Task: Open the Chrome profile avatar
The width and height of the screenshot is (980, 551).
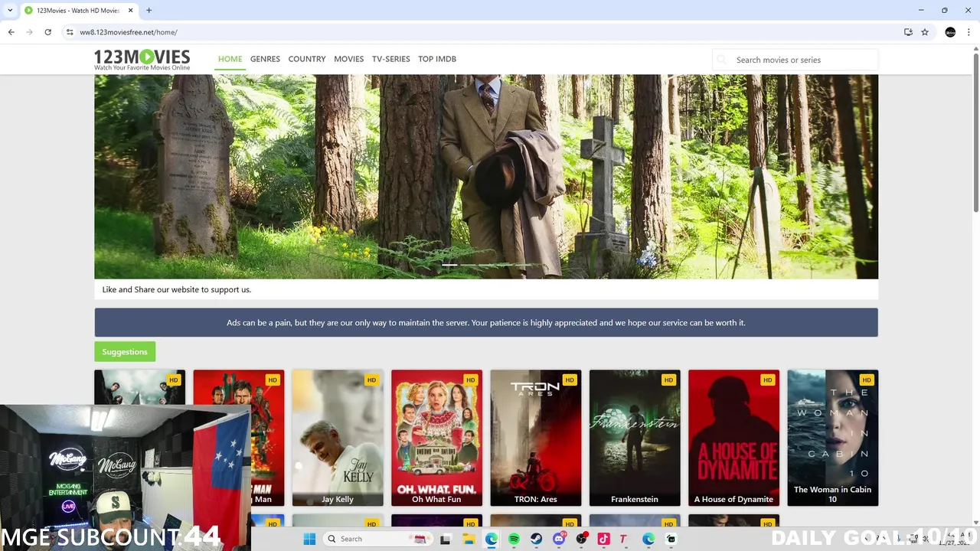Action: (x=950, y=32)
